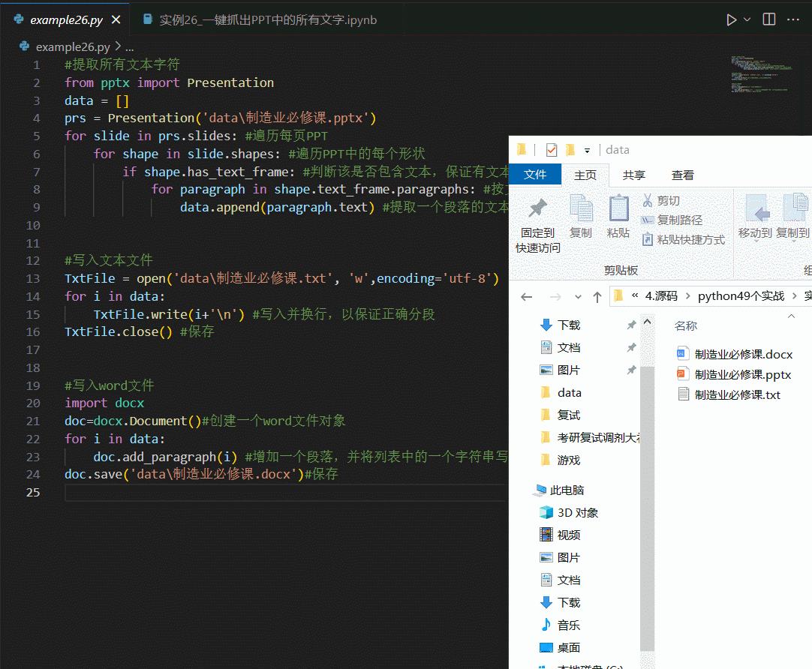Click 复制路径 in ribbon
The image size is (812, 669).
point(672,220)
